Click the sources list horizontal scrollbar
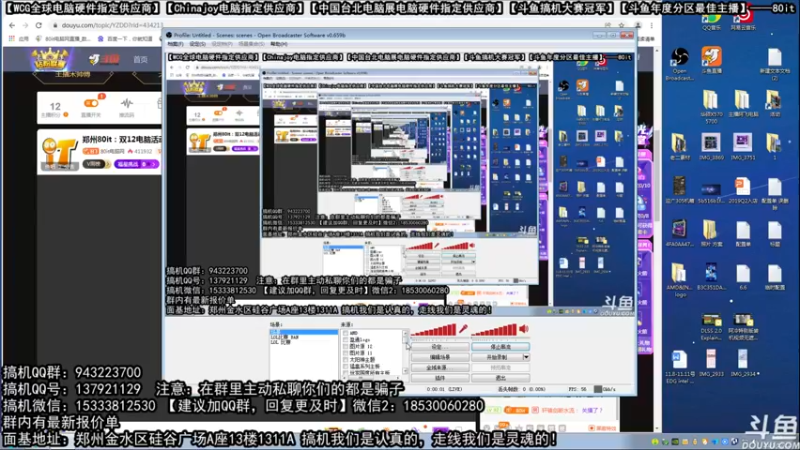 (372, 378)
